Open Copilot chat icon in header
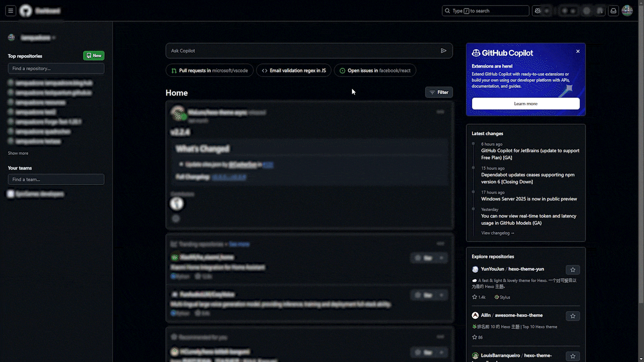This screenshot has width=644, height=362. (x=538, y=11)
